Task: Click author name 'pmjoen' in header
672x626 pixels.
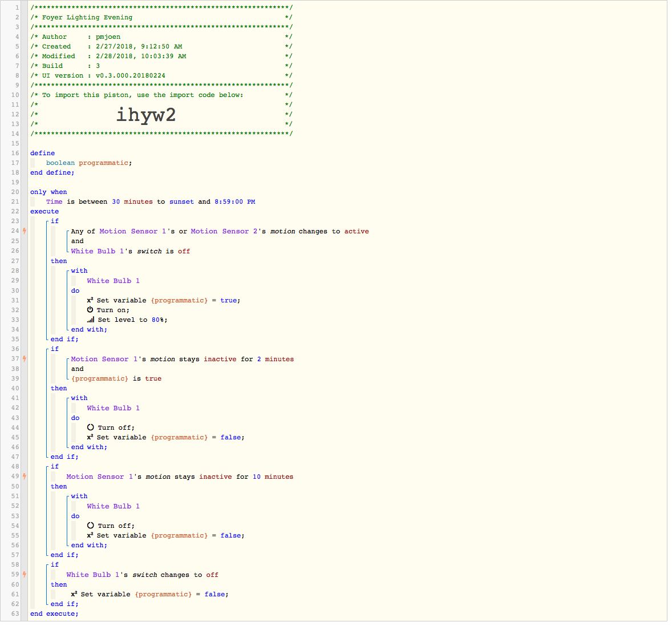Action: pyautogui.click(x=108, y=37)
